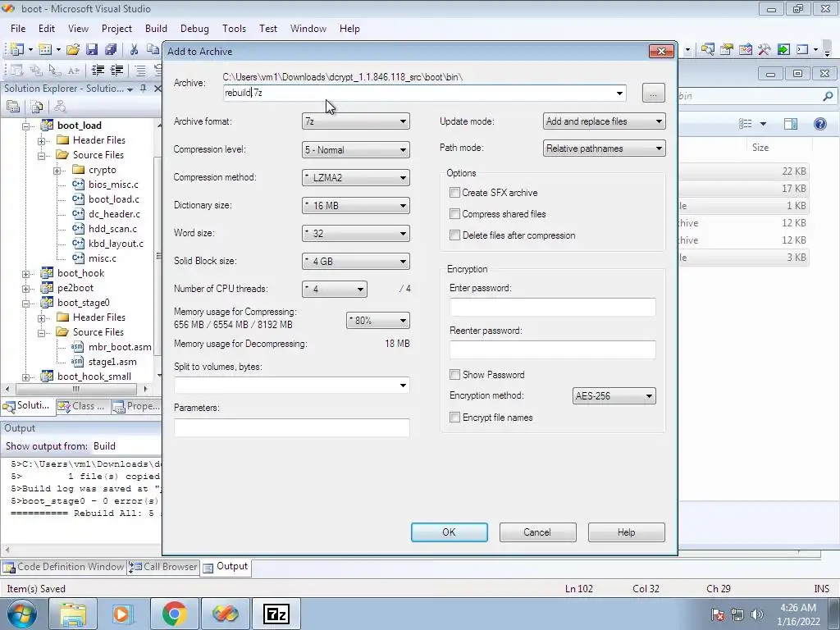Enable Compress shared files checkbox
Image resolution: width=840 pixels, height=630 pixels.
pos(454,214)
